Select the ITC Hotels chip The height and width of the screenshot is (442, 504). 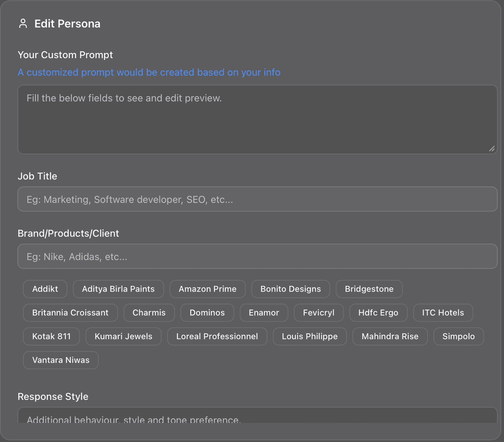(x=443, y=313)
